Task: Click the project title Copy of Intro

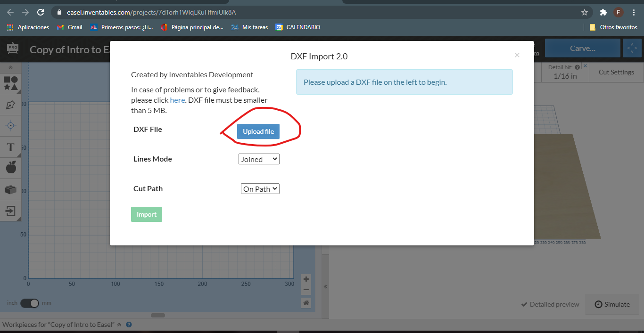Action: point(70,49)
